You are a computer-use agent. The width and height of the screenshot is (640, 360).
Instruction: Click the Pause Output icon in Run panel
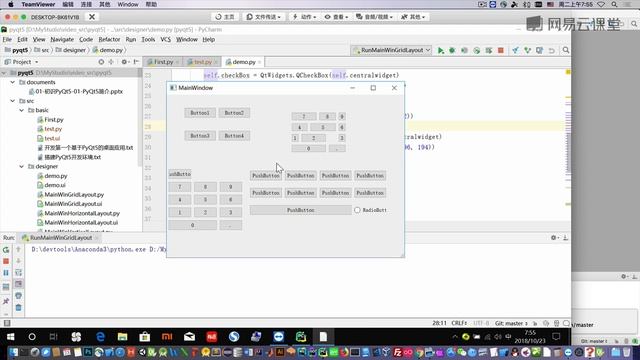coord(6,273)
